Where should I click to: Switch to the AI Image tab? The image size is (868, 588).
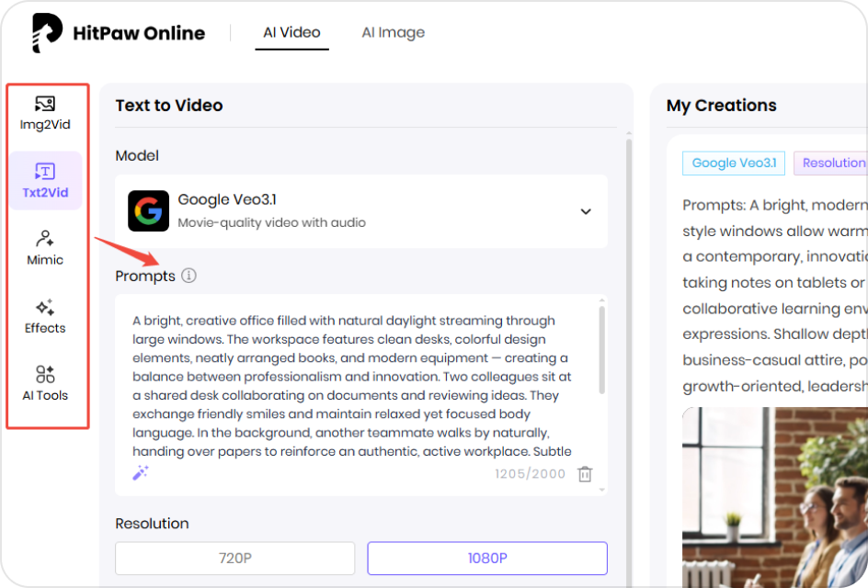[x=393, y=31]
